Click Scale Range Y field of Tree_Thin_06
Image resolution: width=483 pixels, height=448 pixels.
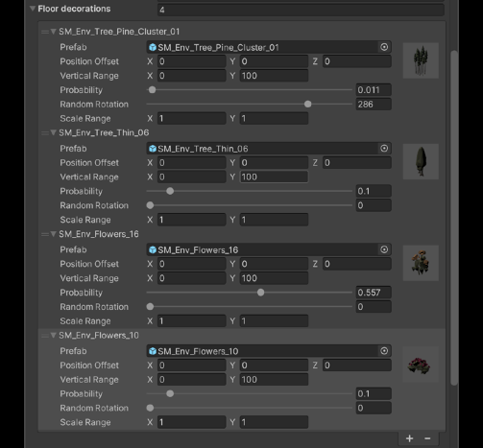(x=274, y=220)
